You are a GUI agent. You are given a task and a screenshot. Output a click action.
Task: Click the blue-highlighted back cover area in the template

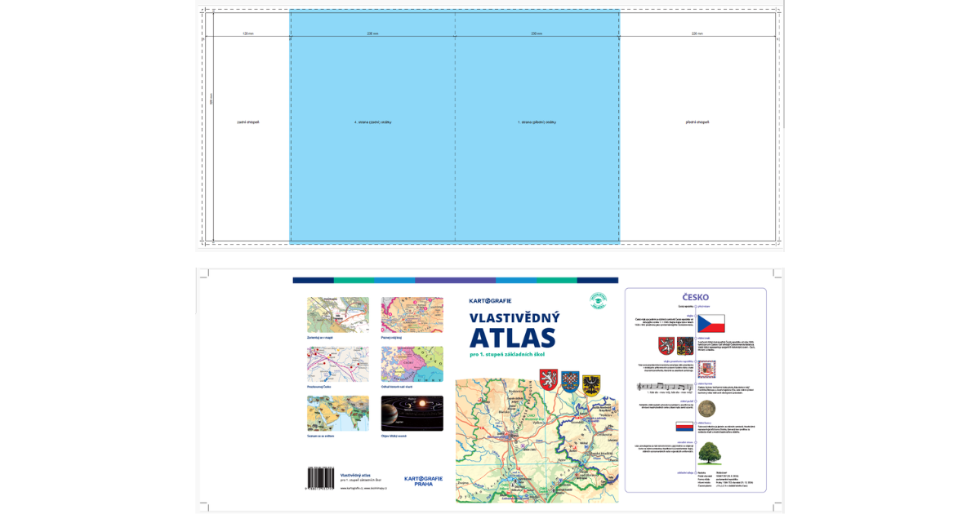coord(372,126)
